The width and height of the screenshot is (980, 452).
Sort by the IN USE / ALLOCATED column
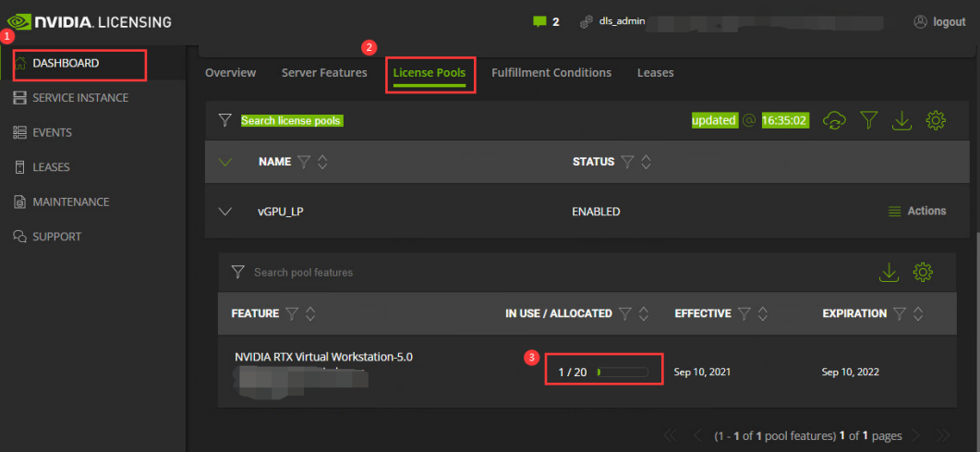[x=644, y=314]
